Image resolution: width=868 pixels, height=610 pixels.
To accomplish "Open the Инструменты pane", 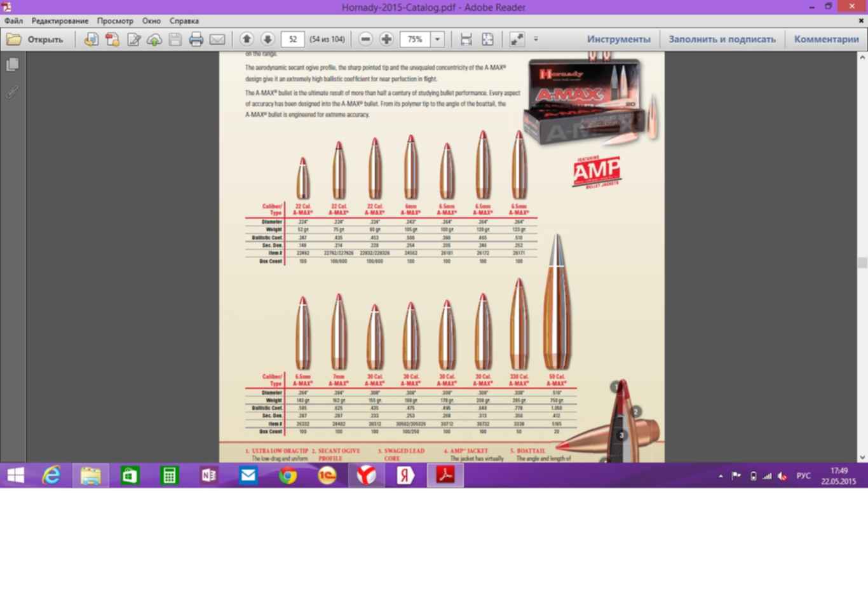I will 618,39.
